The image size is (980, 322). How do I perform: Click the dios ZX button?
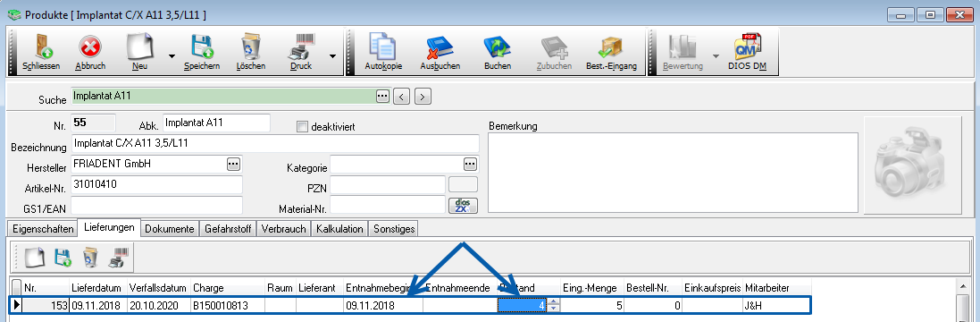point(463,205)
